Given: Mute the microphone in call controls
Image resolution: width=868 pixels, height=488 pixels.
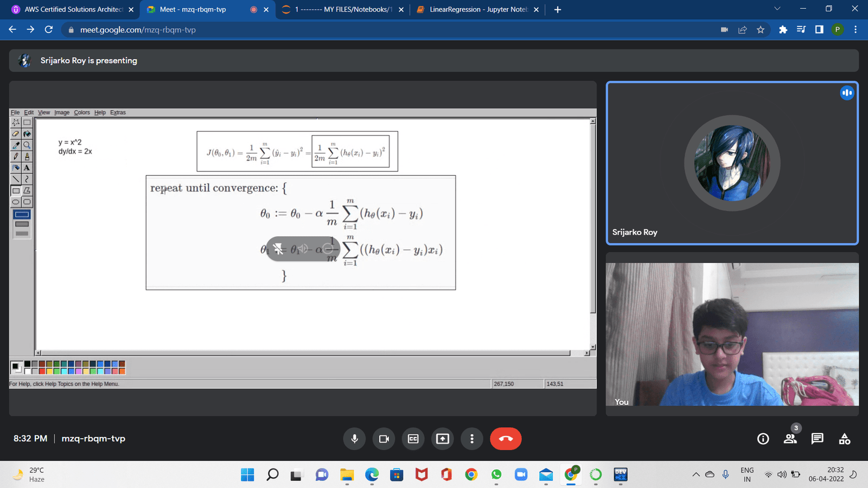Looking at the screenshot, I should tap(354, 439).
